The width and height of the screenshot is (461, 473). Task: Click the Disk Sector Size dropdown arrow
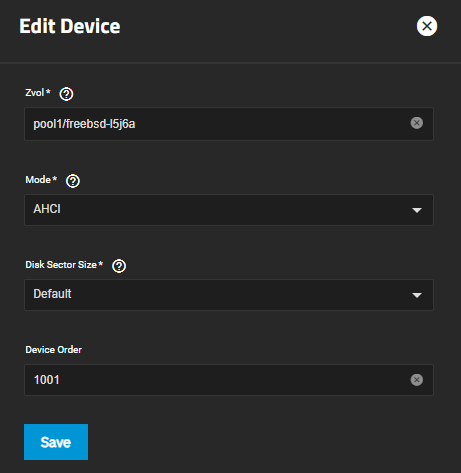tap(417, 295)
